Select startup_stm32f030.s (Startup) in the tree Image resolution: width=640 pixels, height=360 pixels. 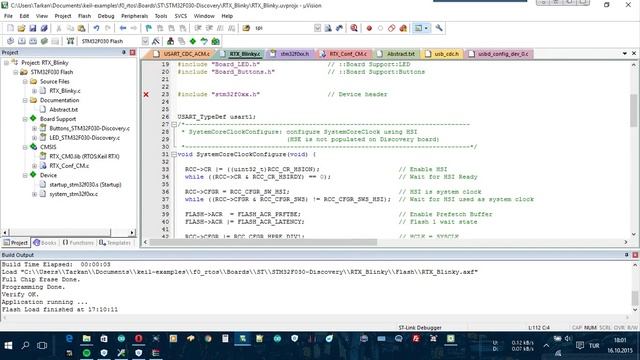[85, 185]
